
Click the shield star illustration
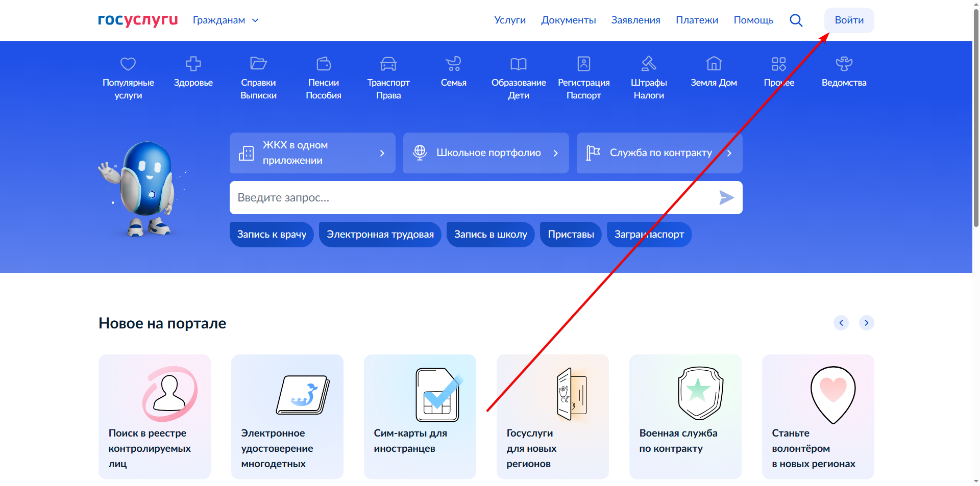(700, 393)
